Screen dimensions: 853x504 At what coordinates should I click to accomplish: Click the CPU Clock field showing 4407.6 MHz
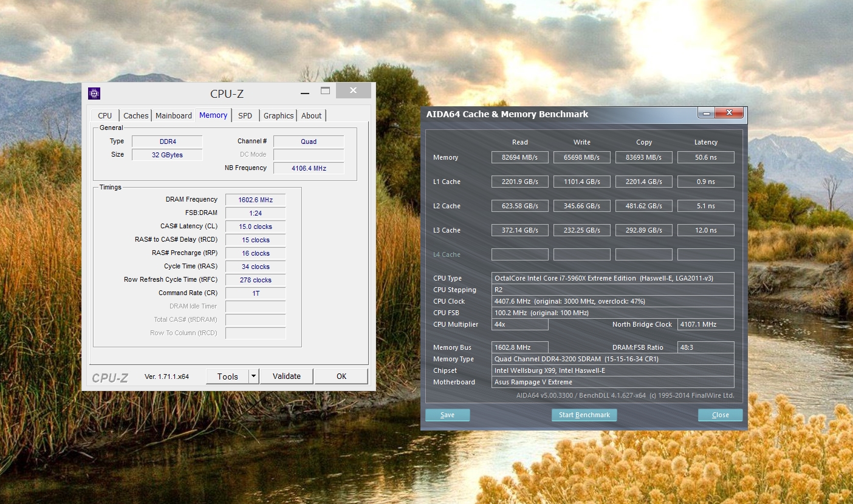tap(613, 301)
